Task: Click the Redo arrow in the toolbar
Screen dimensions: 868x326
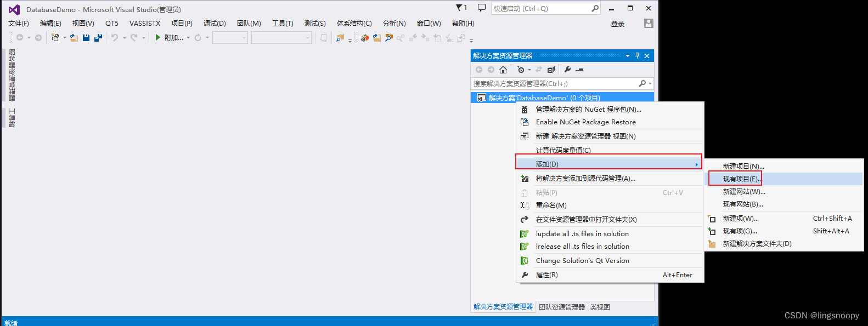Action: [134, 38]
